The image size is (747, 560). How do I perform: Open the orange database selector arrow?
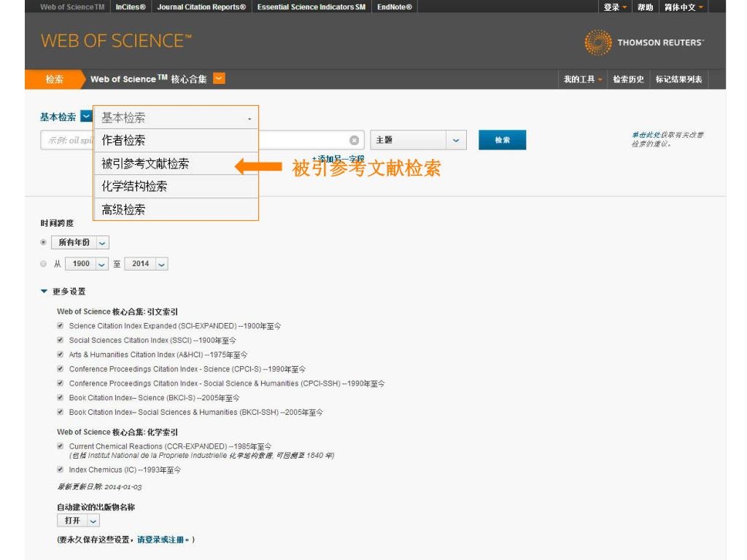click(219, 79)
